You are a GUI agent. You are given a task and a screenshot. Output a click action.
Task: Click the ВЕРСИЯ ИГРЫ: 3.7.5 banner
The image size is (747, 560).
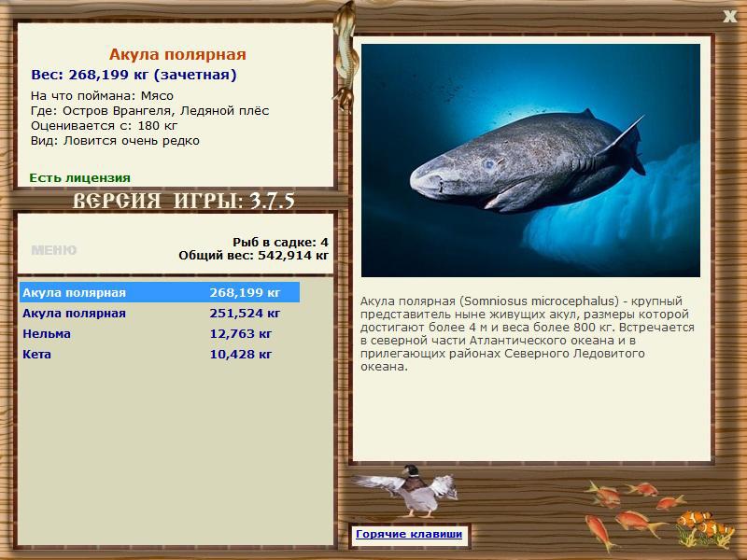[x=183, y=201]
